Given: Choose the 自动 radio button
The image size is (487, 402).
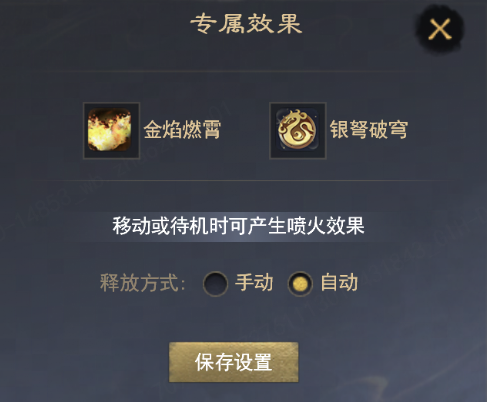Looking at the screenshot, I should click(300, 284).
